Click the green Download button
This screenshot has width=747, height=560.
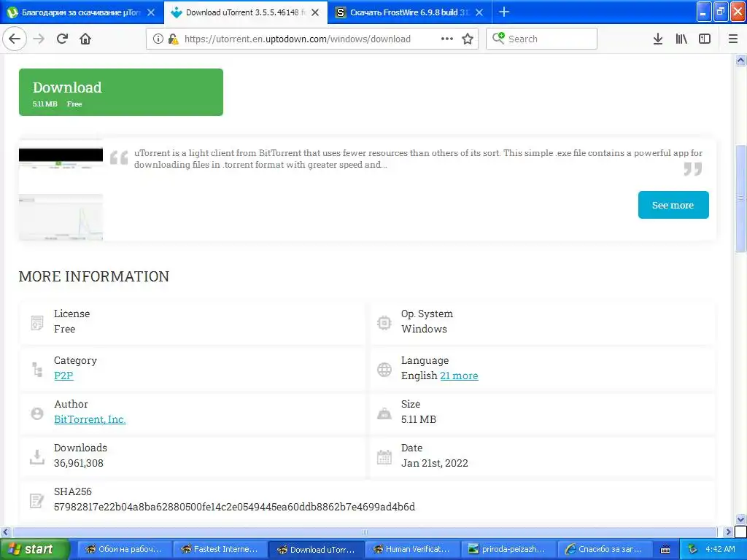point(121,92)
